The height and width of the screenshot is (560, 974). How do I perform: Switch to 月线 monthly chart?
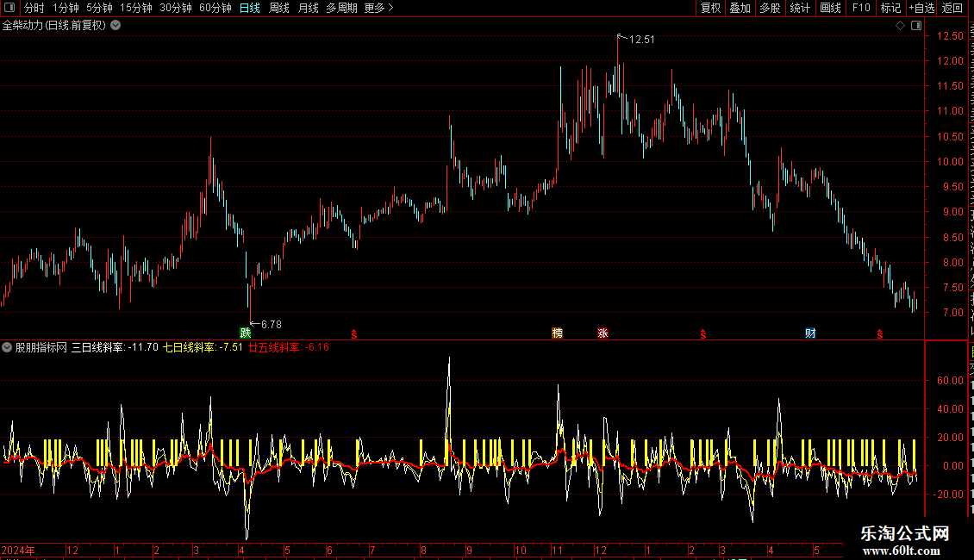[x=308, y=8]
